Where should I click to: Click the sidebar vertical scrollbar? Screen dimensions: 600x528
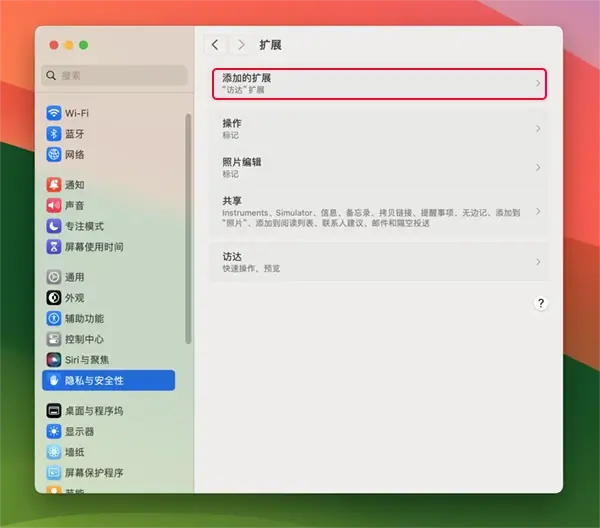click(x=188, y=228)
